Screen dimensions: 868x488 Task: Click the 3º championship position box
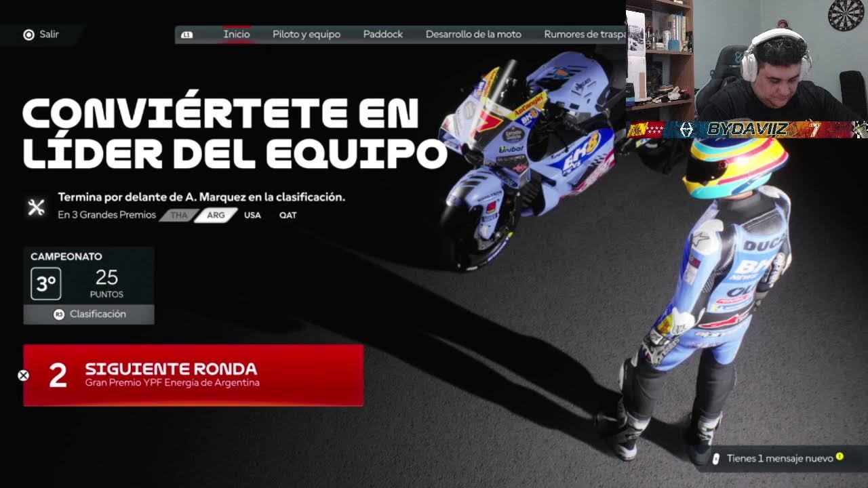(45, 283)
